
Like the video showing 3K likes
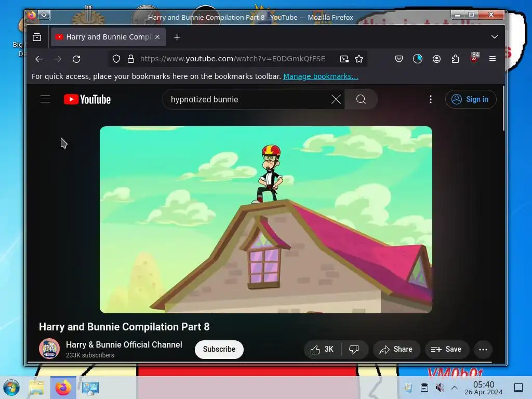[x=322, y=350]
